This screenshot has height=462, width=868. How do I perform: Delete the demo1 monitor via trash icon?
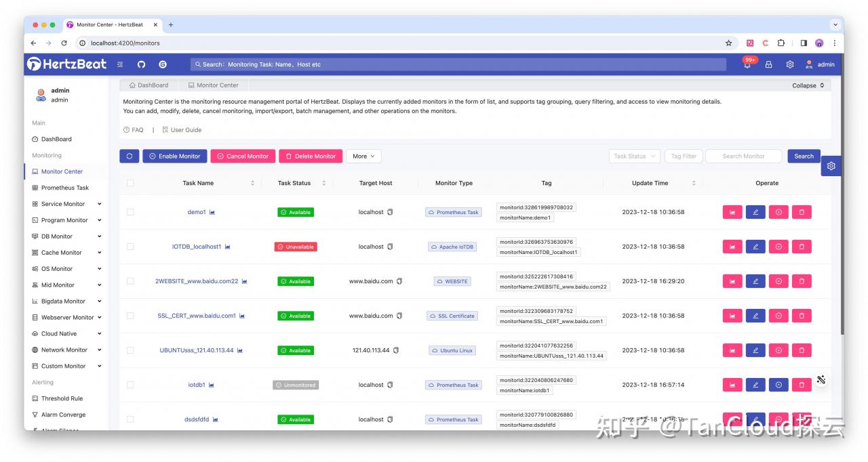pos(802,212)
